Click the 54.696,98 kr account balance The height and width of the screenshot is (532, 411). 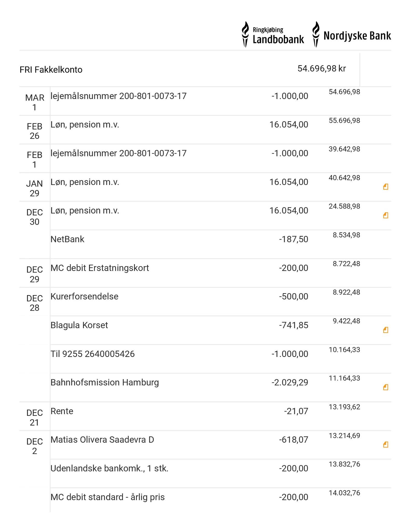tap(321, 69)
